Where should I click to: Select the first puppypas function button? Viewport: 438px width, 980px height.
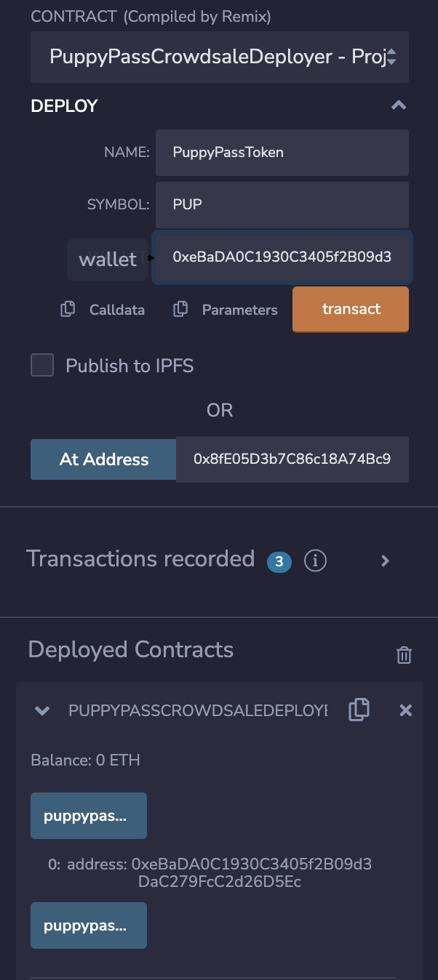88,815
